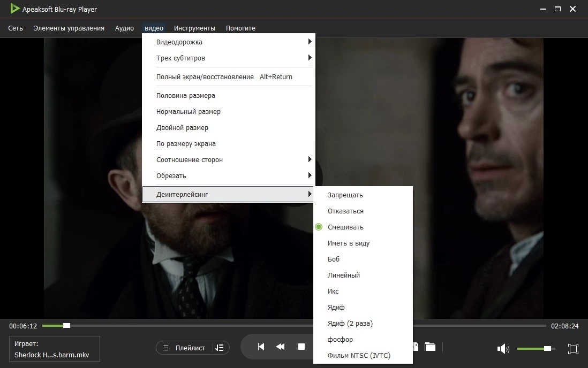The image size is (588, 368).
Task: Click the previous track button
Action: (x=261, y=347)
